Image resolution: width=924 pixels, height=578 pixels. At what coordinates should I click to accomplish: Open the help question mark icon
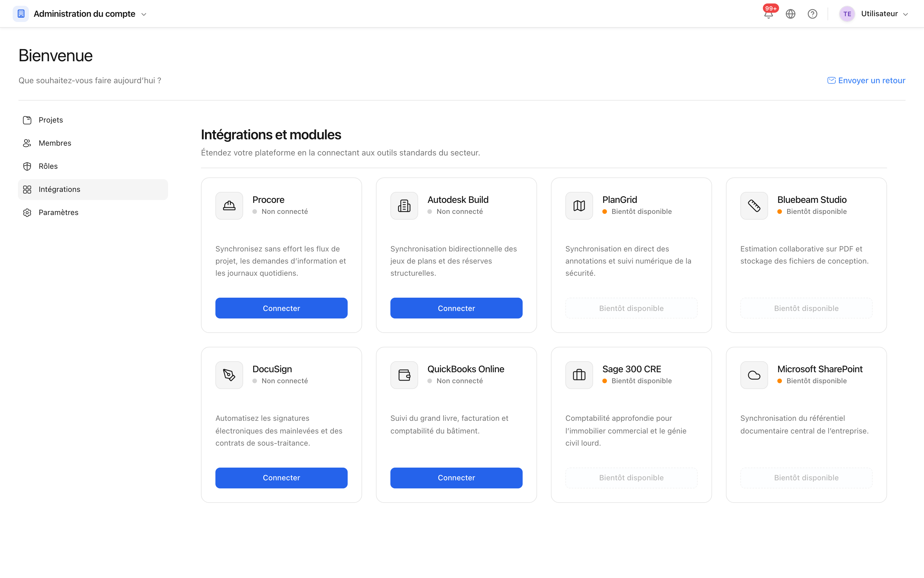[x=812, y=14]
